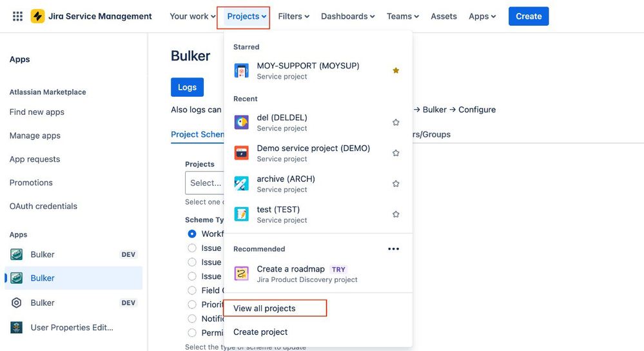The height and width of the screenshot is (351, 644).
Task: Click the blue Create button
Action: click(529, 16)
